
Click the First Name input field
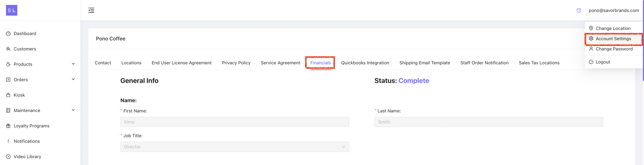(x=234, y=122)
